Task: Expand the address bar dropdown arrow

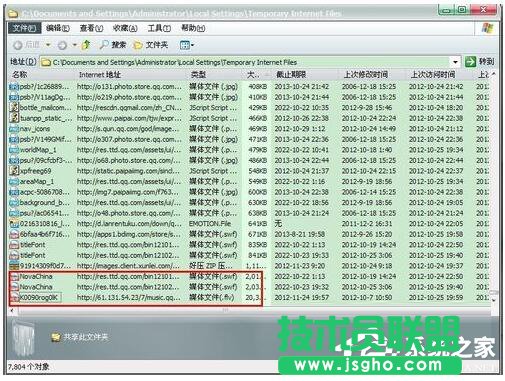Action: point(456,62)
